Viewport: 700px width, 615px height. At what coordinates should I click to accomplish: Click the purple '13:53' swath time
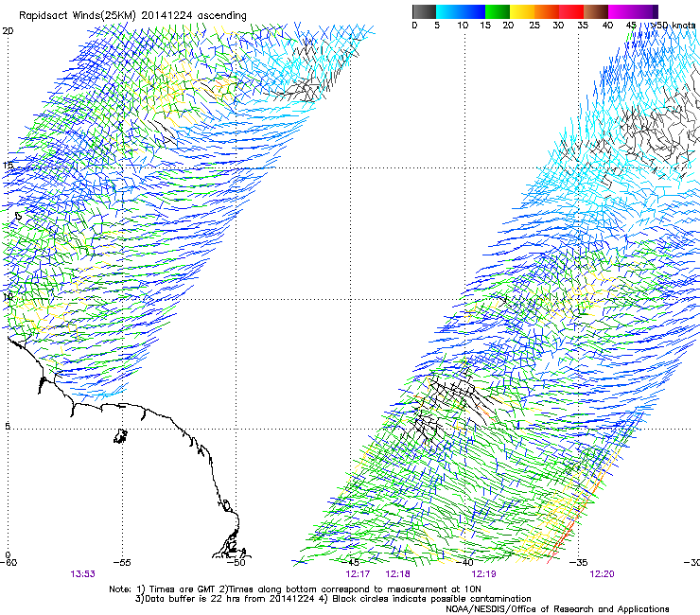pyautogui.click(x=82, y=574)
